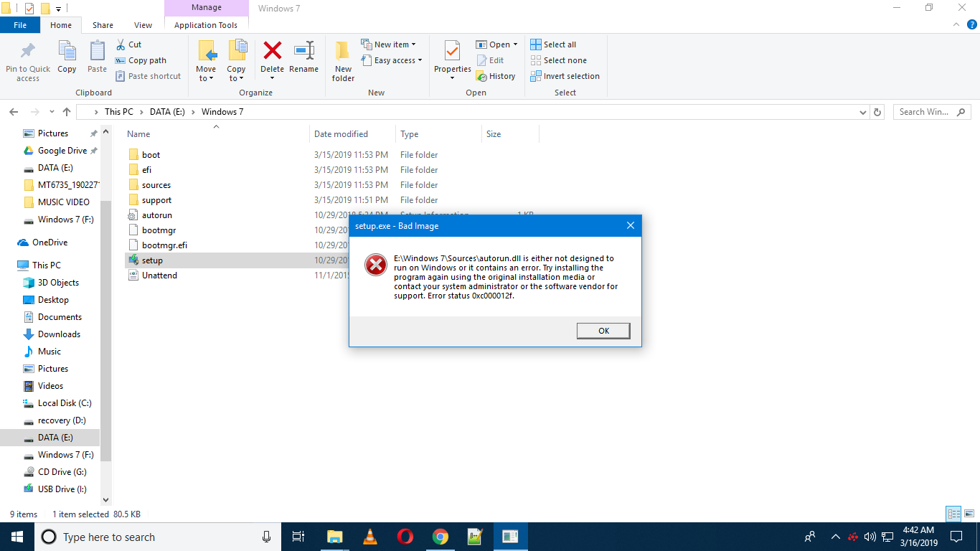Switch to details view button

[x=953, y=514]
